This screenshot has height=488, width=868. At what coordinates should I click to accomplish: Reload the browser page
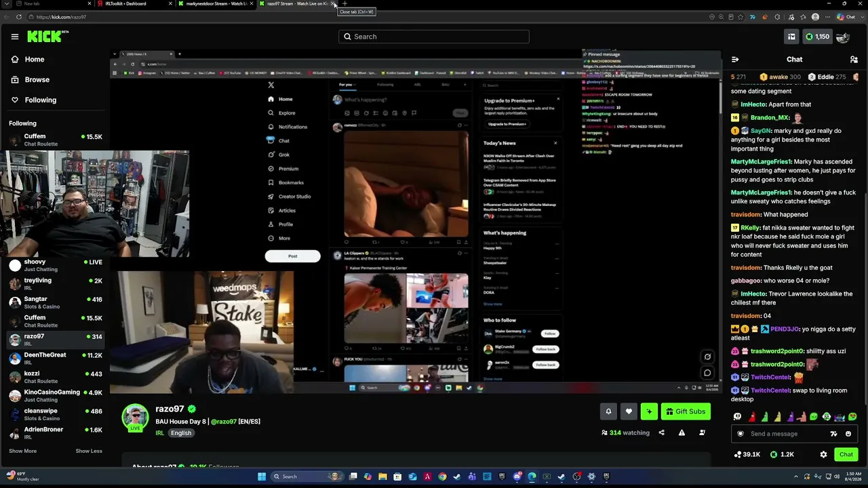point(18,17)
